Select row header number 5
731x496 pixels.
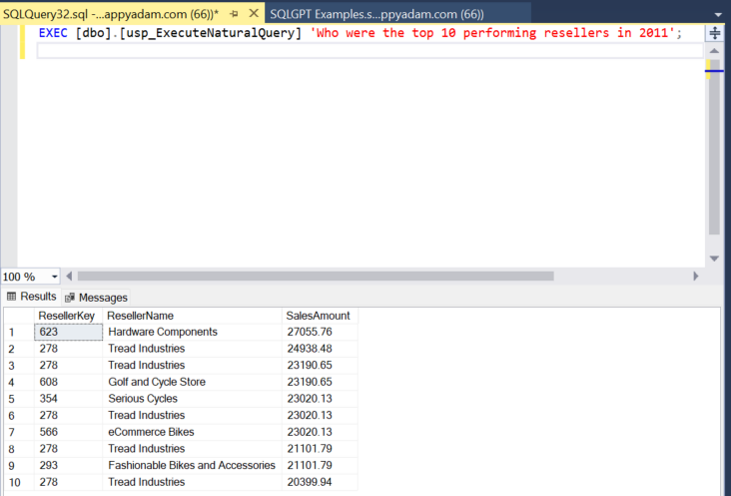(19, 400)
